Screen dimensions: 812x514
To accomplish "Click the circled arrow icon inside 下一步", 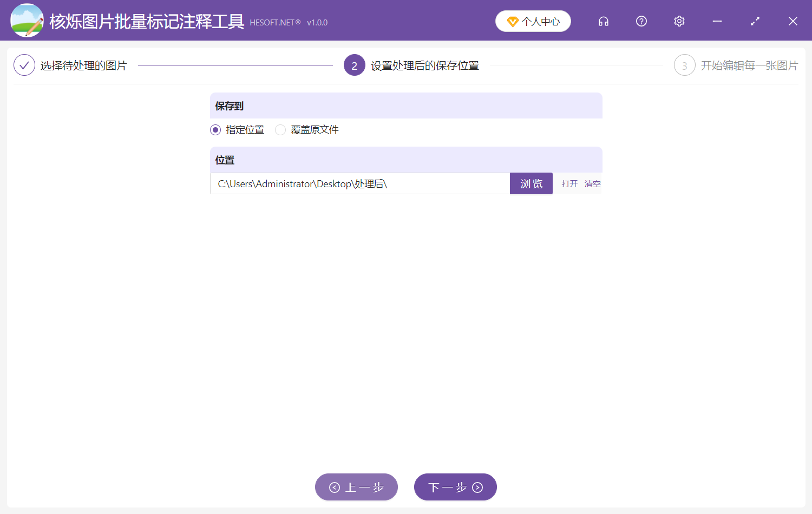I will [476, 487].
